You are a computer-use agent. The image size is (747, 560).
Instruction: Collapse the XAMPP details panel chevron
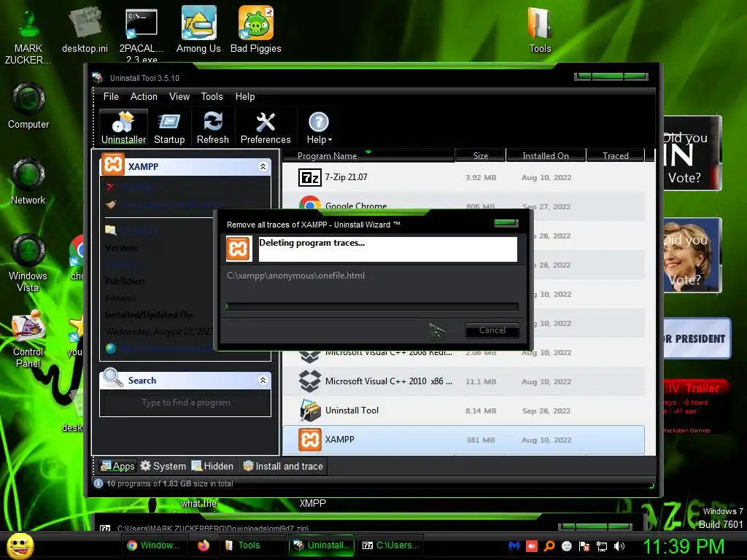point(263,166)
